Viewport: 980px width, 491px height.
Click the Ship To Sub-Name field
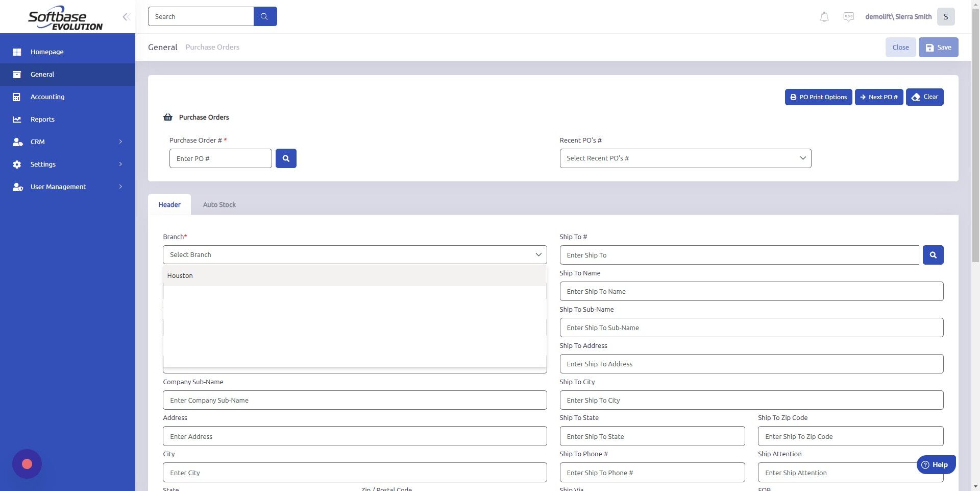[x=751, y=328]
